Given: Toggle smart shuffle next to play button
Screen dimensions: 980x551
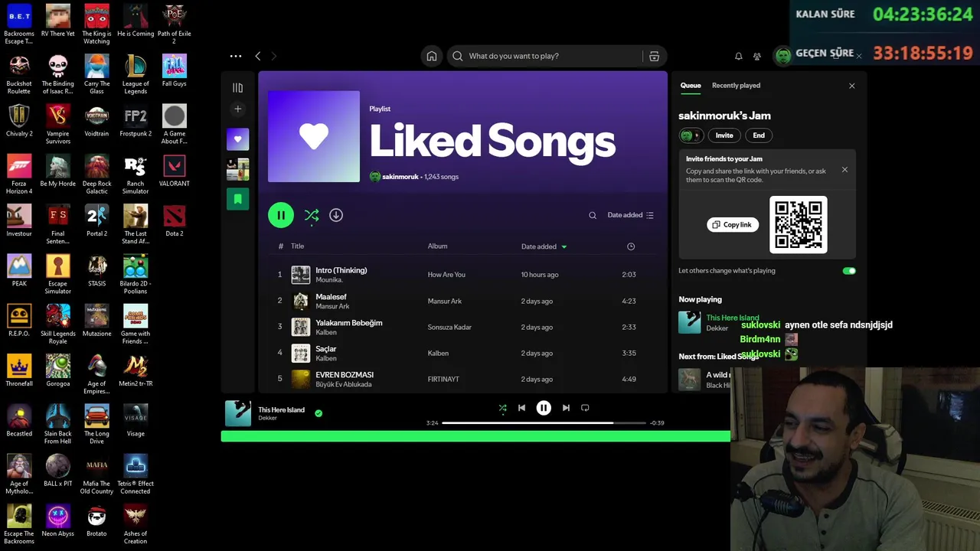Looking at the screenshot, I should (x=312, y=216).
